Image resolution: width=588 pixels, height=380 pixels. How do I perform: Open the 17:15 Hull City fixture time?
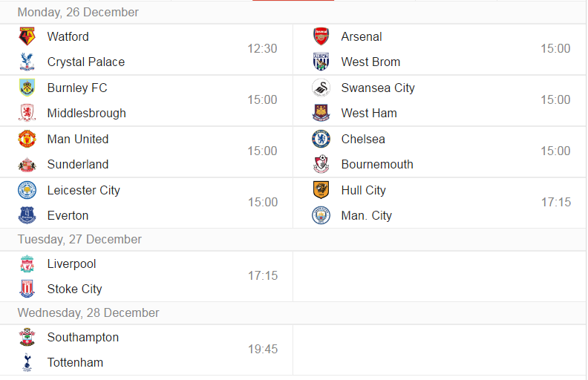[556, 202]
